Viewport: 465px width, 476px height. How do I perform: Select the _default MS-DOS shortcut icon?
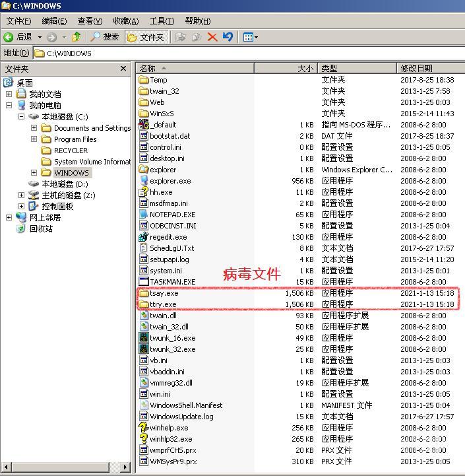(x=144, y=125)
